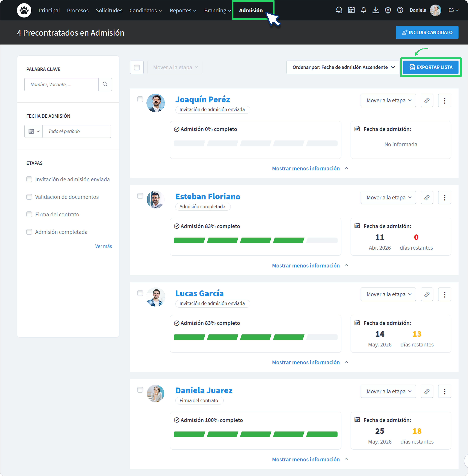The height and width of the screenshot is (476, 468).
Task: Copy link for Esteban Floriano
Action: point(427,197)
